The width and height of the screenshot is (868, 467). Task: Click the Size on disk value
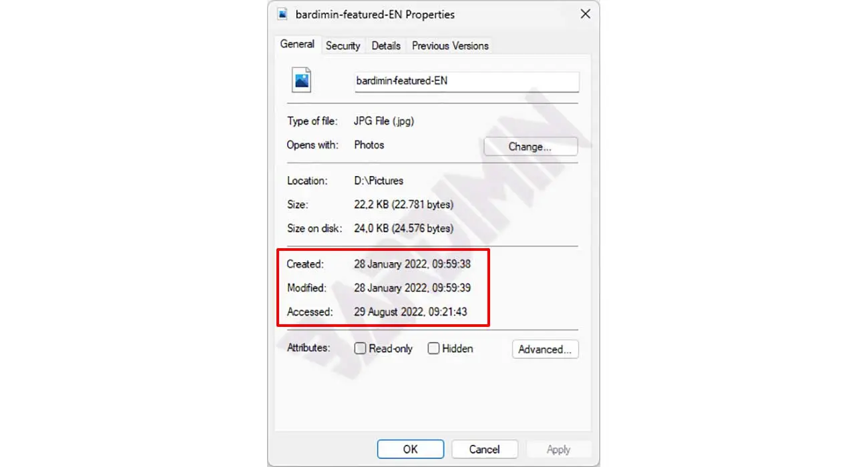(x=403, y=228)
